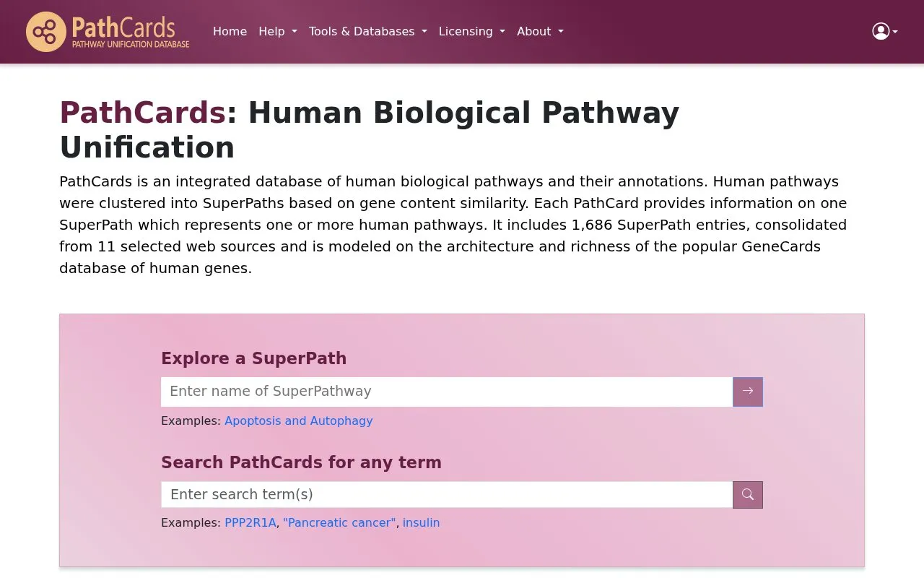Go to the Home page

[230, 32]
